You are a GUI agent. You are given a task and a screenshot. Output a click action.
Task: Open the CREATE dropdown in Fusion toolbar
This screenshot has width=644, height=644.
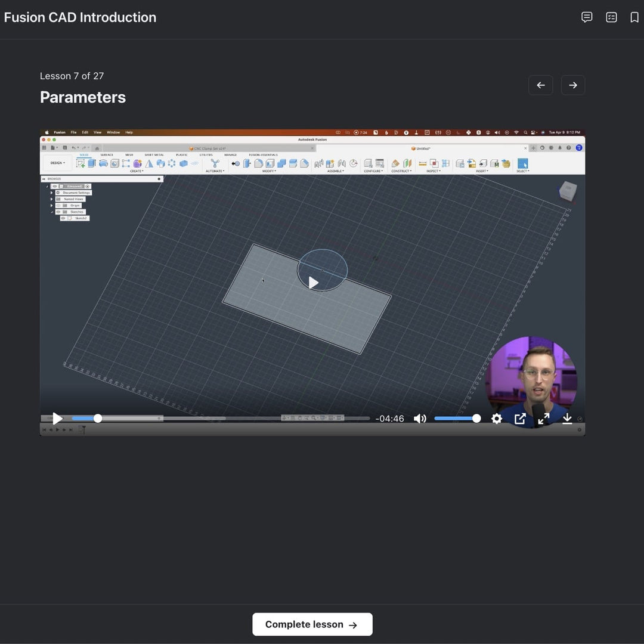(x=137, y=171)
